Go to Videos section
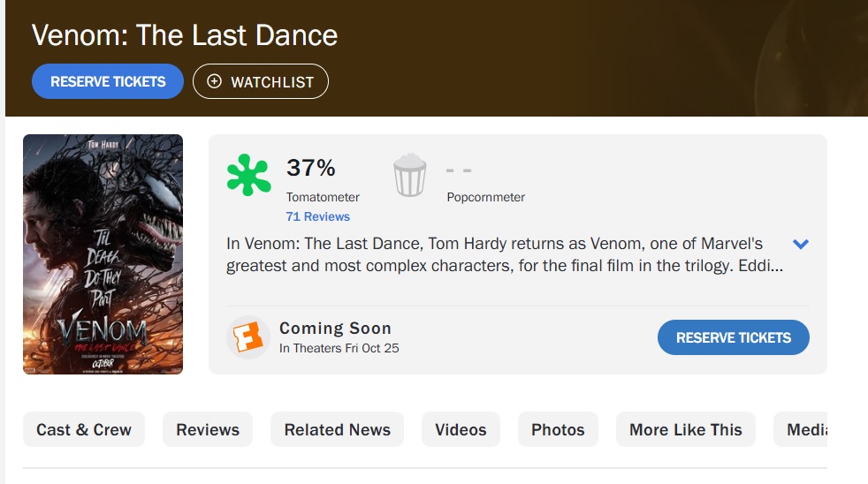This screenshot has width=868, height=484. pos(461,430)
